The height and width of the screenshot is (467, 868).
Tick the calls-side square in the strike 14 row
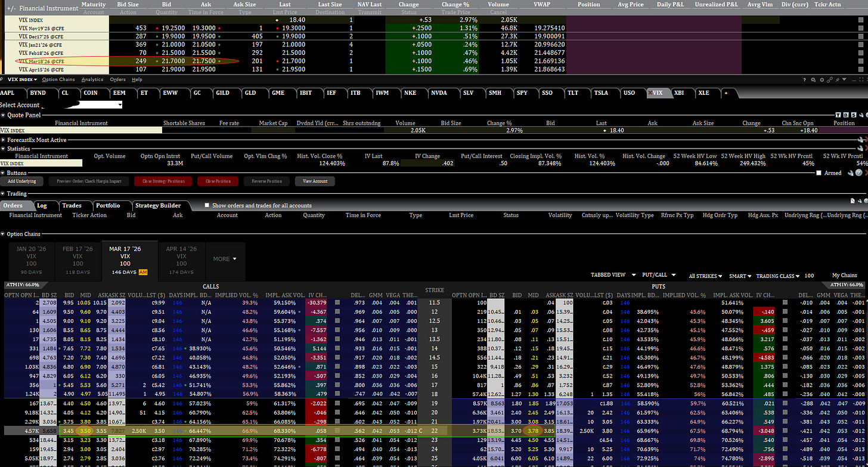[x=337, y=348]
